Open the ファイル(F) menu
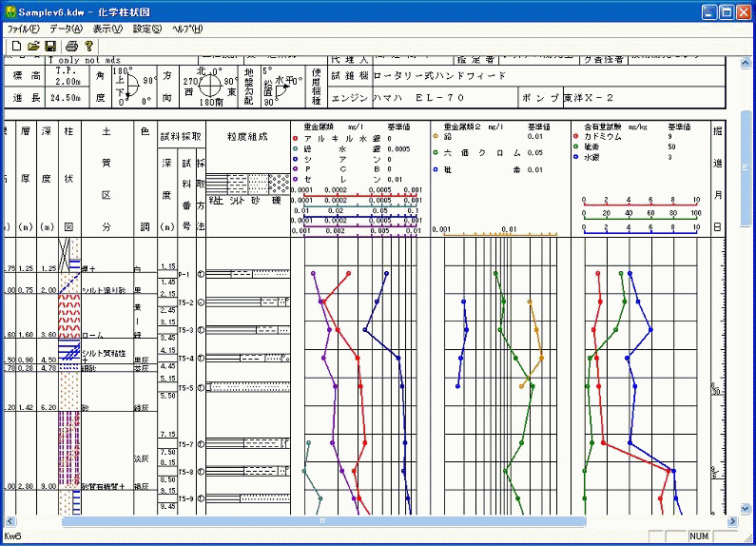The image size is (756, 546). point(24,29)
